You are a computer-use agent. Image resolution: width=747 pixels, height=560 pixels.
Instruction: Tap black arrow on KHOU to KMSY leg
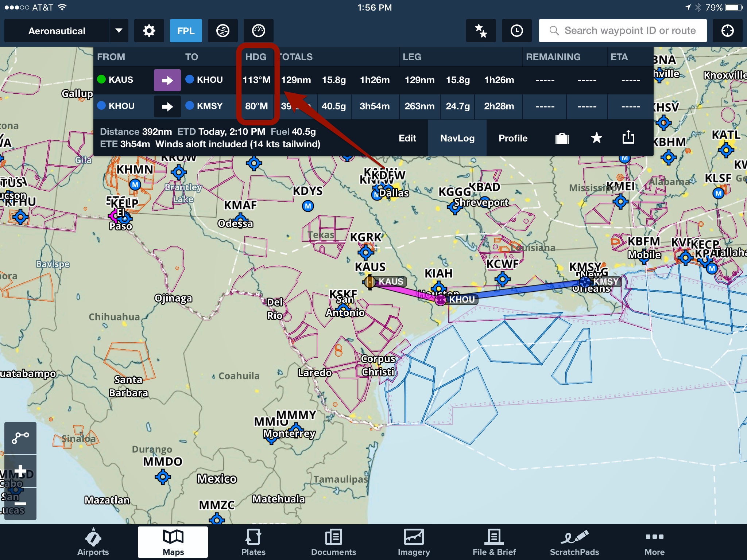tap(167, 106)
